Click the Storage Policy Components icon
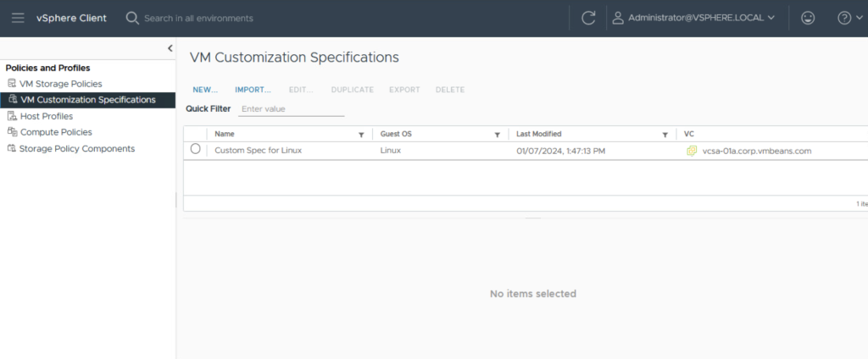Image resolution: width=868 pixels, height=359 pixels. point(12,148)
